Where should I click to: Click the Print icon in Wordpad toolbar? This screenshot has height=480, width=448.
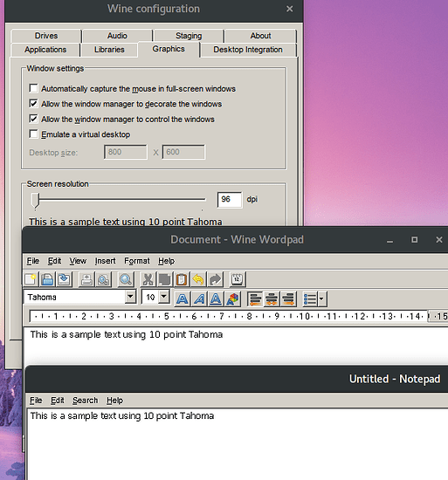pos(86,279)
